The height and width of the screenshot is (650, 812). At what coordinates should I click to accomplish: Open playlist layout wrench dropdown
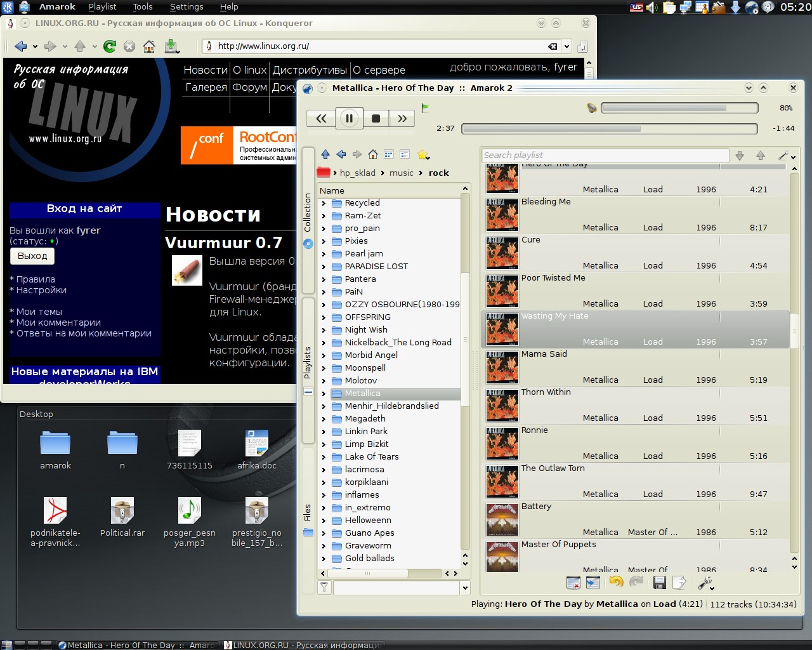(705, 583)
